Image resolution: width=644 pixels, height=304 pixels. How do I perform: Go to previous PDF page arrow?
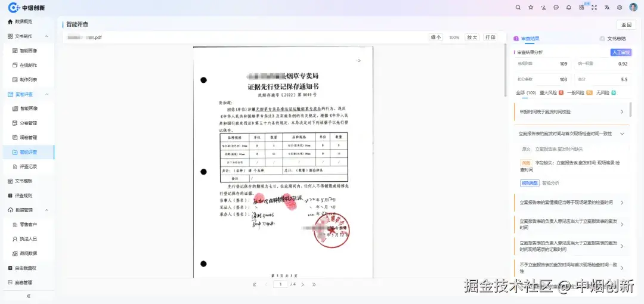tap(266, 284)
